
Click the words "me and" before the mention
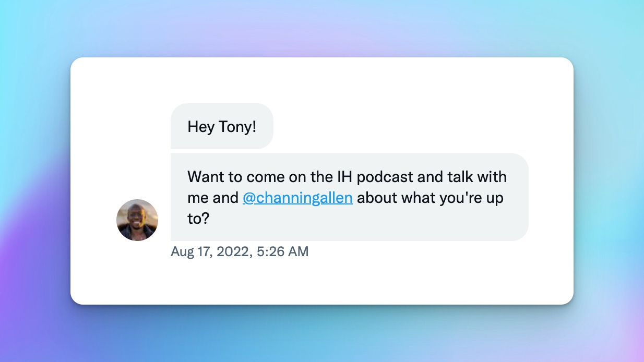click(213, 198)
